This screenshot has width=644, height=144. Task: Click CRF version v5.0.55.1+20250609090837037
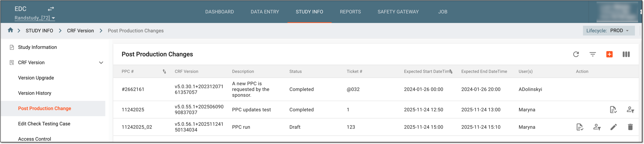click(x=199, y=110)
